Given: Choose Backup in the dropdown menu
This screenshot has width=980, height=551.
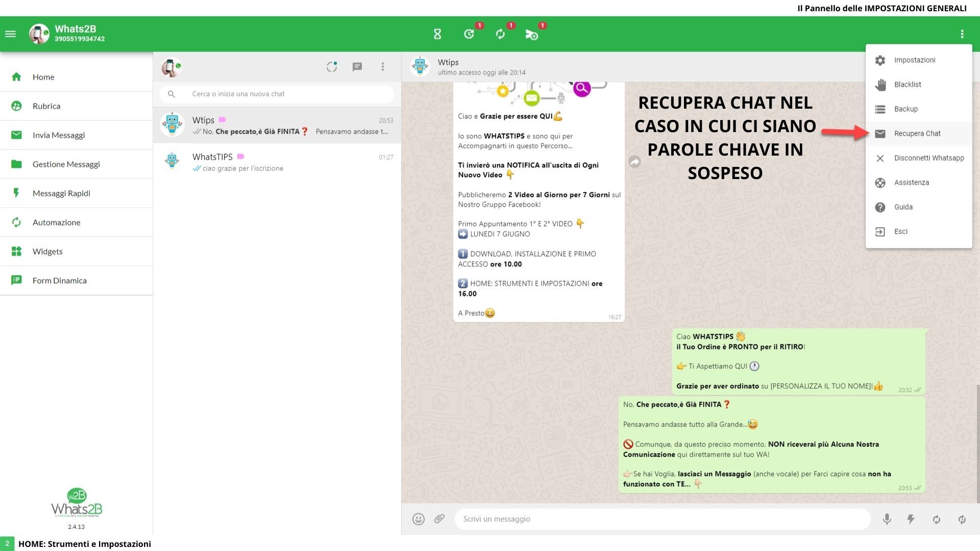Looking at the screenshot, I should (919, 109).
